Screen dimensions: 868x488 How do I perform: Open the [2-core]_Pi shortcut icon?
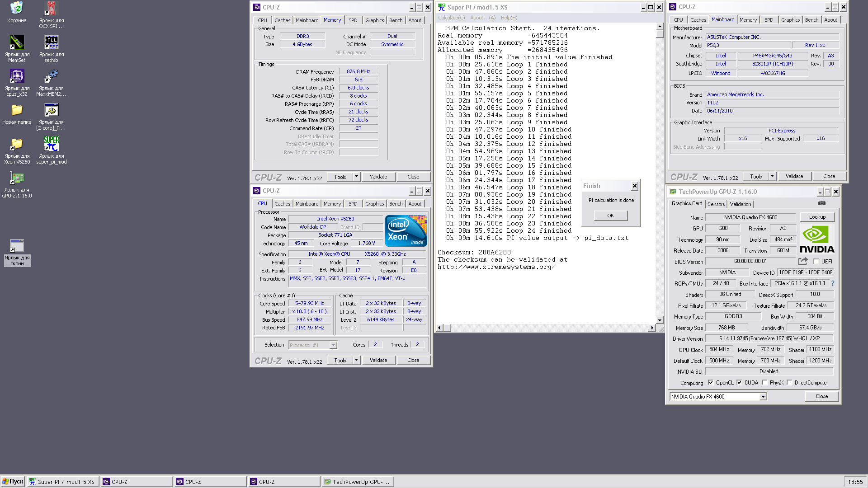51,110
